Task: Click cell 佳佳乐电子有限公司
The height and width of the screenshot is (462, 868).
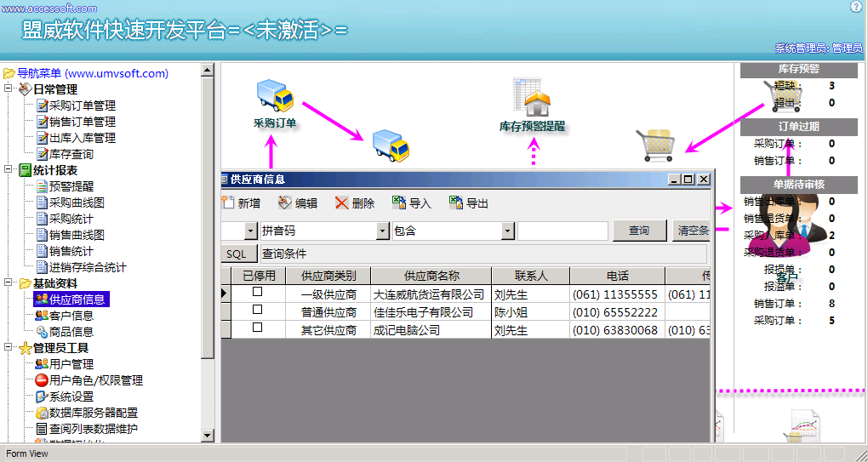Action: [x=431, y=312]
